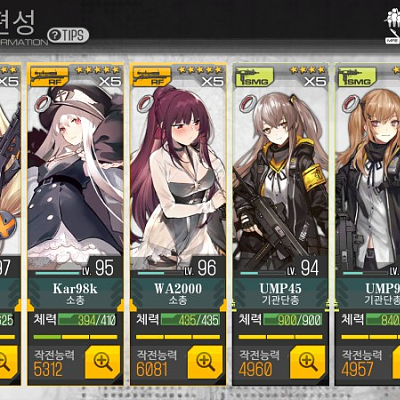Click Kar98k's magnifier detail icon
The image size is (400, 400).
103,362
